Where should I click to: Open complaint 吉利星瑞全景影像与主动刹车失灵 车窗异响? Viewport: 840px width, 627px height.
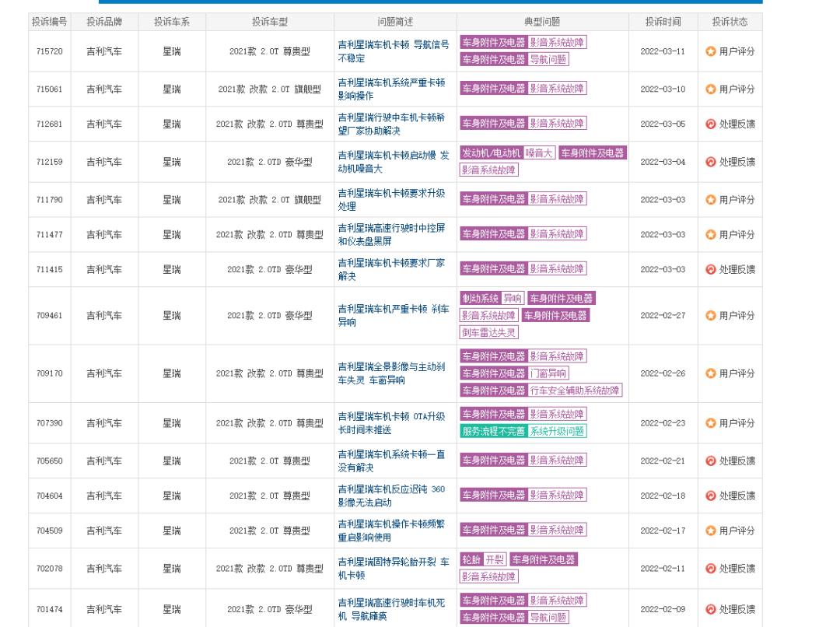coord(391,373)
